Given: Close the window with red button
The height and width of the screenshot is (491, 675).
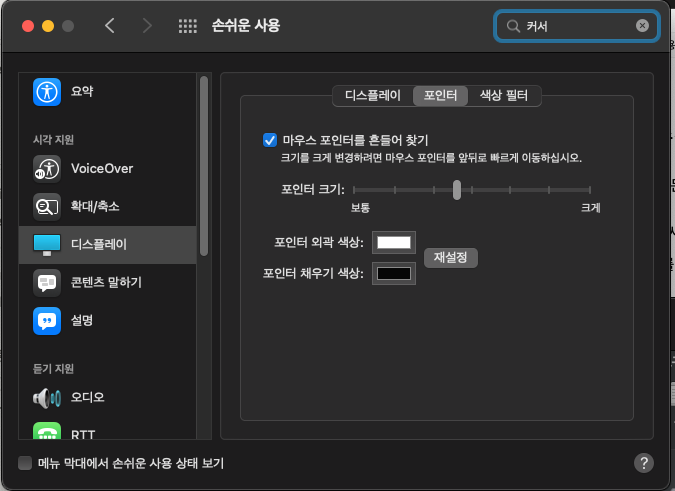Looking at the screenshot, I should (28, 26).
